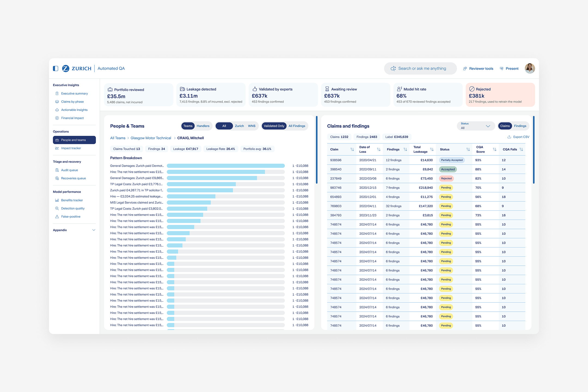Click the Leakage detected wallet icon
Image resolution: width=588 pixels, height=392 pixels.
tap(182, 89)
